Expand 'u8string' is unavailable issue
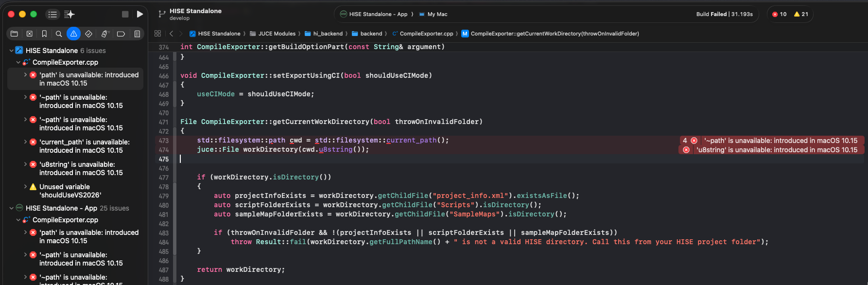 (x=25, y=164)
